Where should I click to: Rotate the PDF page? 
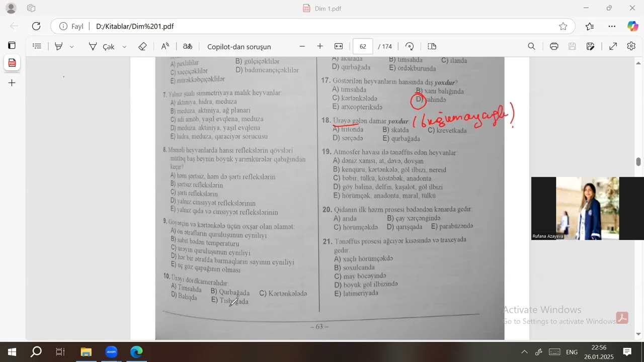click(410, 46)
